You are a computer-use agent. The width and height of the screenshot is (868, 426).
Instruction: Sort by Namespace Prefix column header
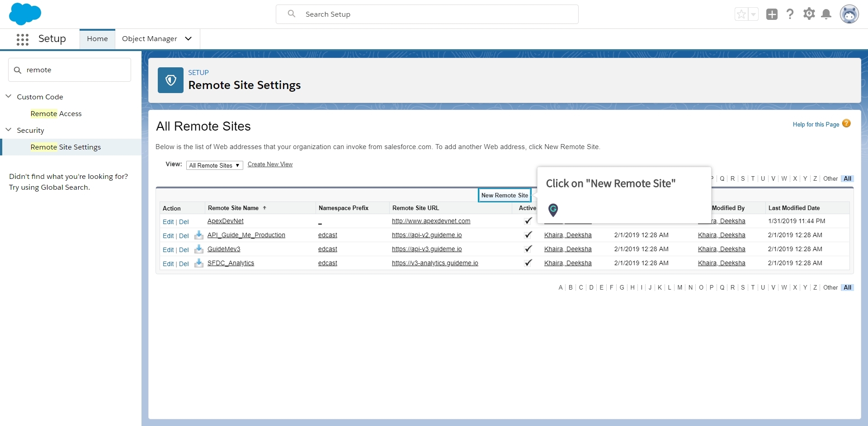(x=344, y=208)
